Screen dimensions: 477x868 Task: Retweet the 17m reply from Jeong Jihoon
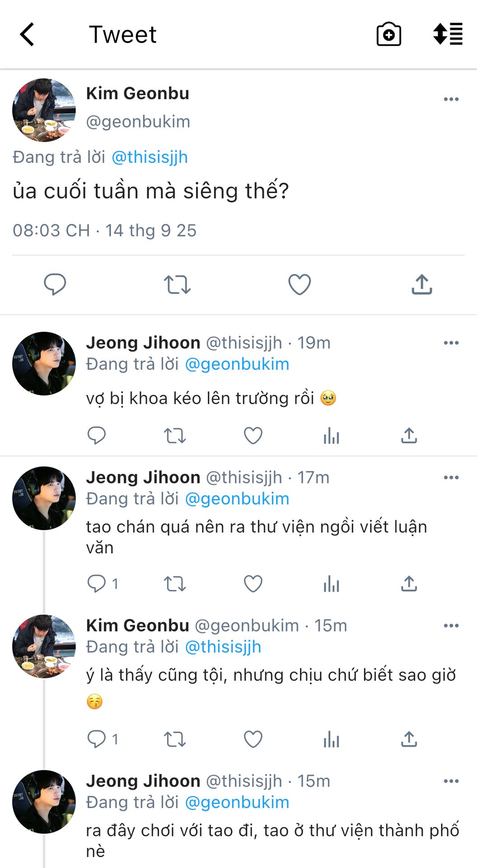pos(175,584)
